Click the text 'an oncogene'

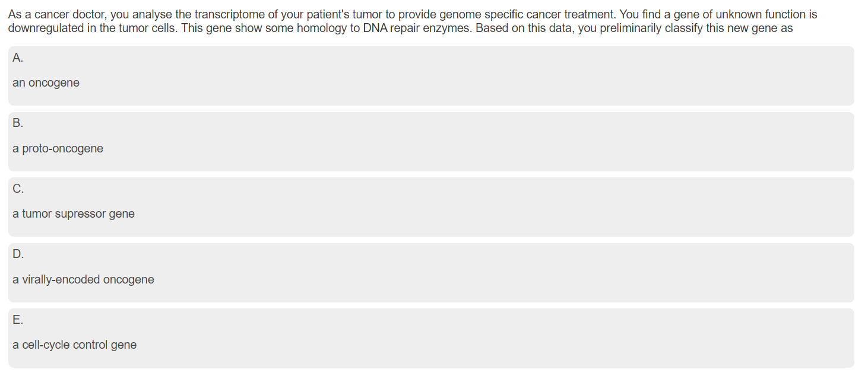point(46,83)
